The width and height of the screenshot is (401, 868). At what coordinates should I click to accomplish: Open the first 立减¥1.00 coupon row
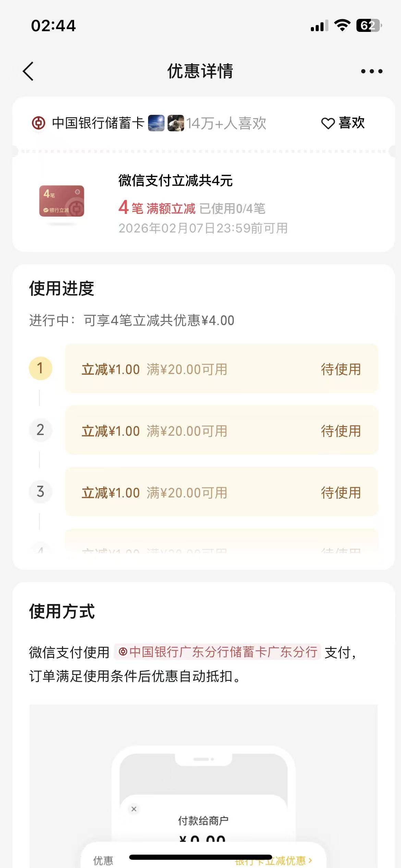(221, 369)
